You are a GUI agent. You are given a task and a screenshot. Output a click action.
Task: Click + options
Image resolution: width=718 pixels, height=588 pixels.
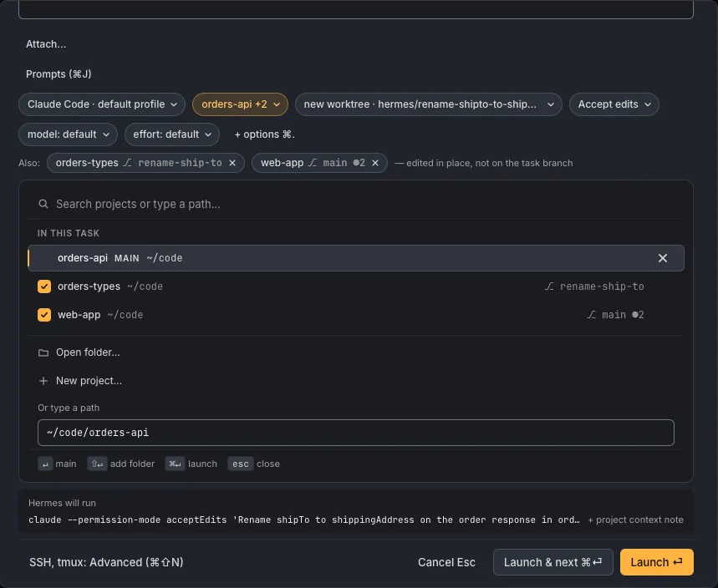264,134
